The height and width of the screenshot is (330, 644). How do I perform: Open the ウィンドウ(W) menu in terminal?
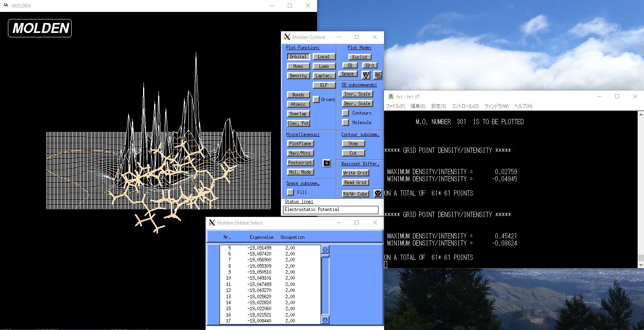point(497,106)
